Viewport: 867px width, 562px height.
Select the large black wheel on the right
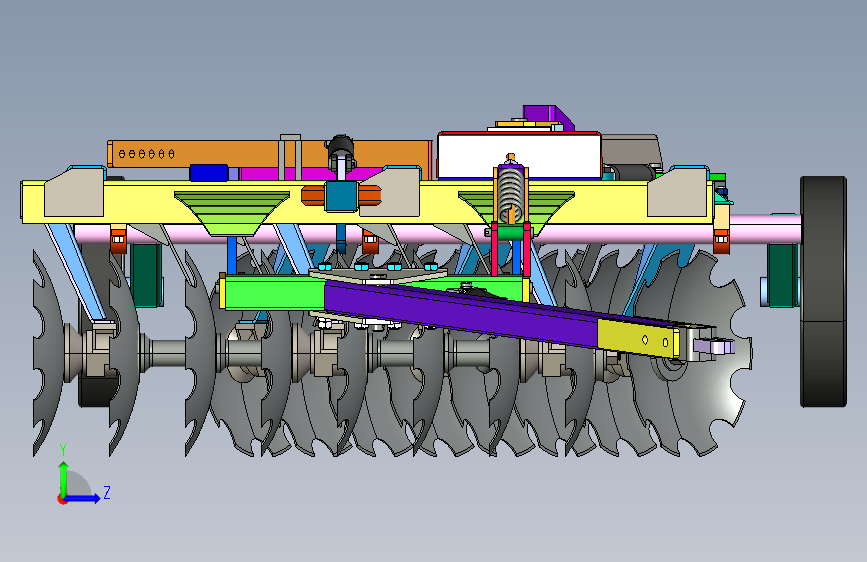tap(823, 292)
